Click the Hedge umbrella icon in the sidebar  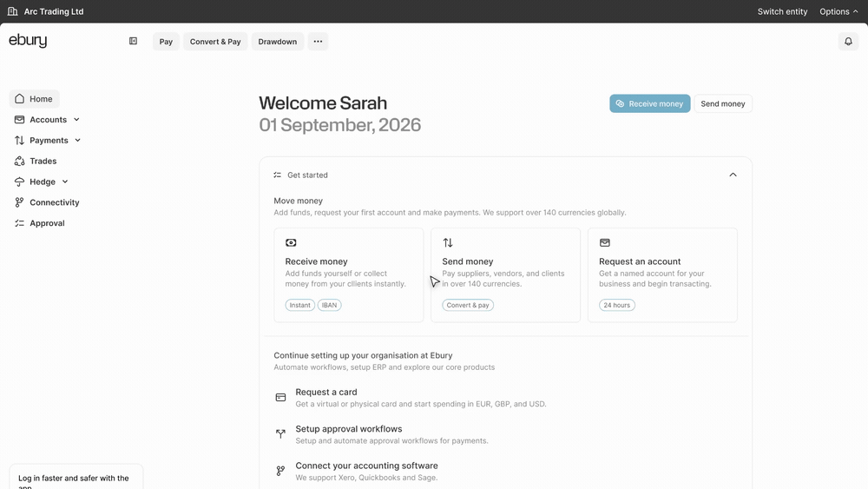coord(19,182)
